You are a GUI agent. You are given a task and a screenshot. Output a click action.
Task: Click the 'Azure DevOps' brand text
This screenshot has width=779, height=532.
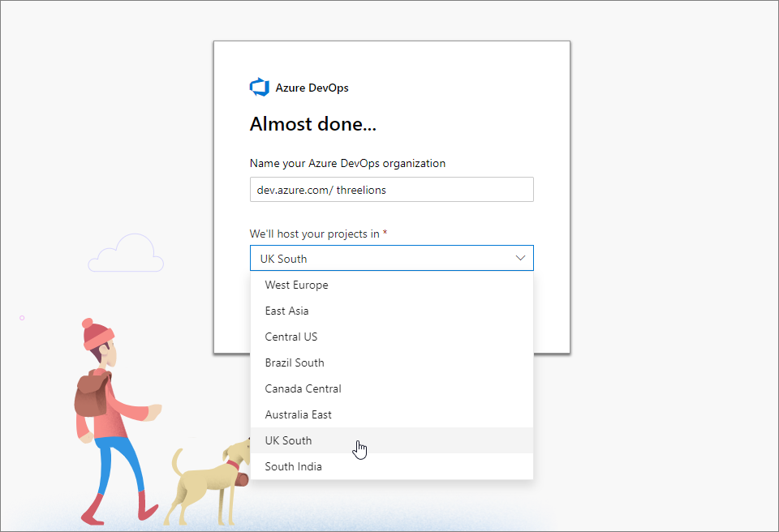[x=312, y=88]
